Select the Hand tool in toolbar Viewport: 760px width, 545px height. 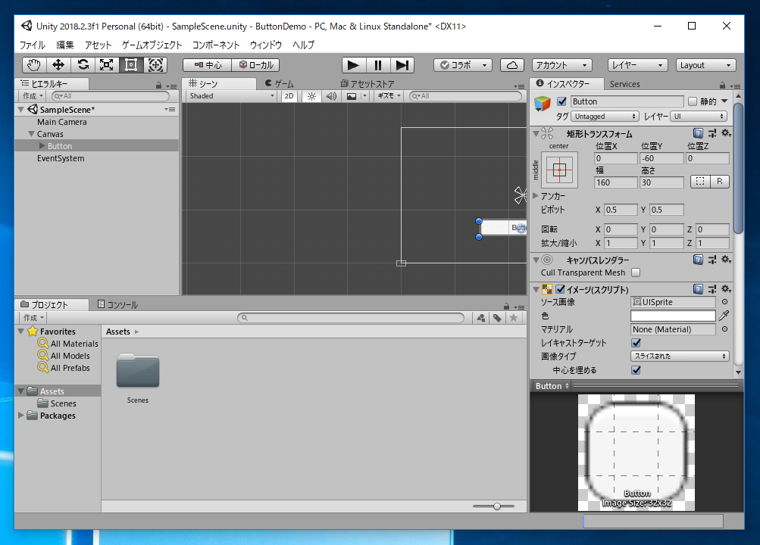tap(33, 65)
